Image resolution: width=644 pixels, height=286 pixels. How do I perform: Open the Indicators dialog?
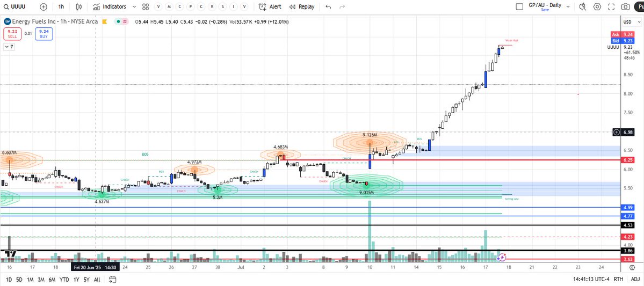tap(109, 6)
